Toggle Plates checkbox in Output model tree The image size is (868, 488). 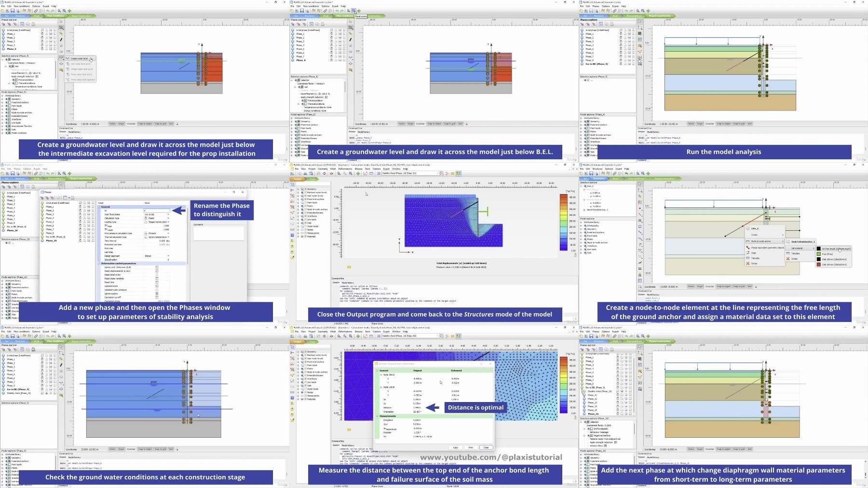(306, 206)
